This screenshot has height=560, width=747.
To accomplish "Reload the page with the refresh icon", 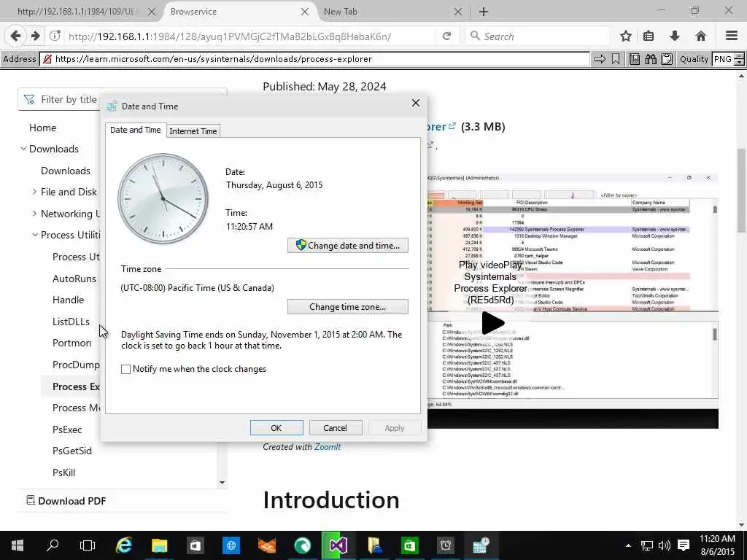I will [x=446, y=36].
